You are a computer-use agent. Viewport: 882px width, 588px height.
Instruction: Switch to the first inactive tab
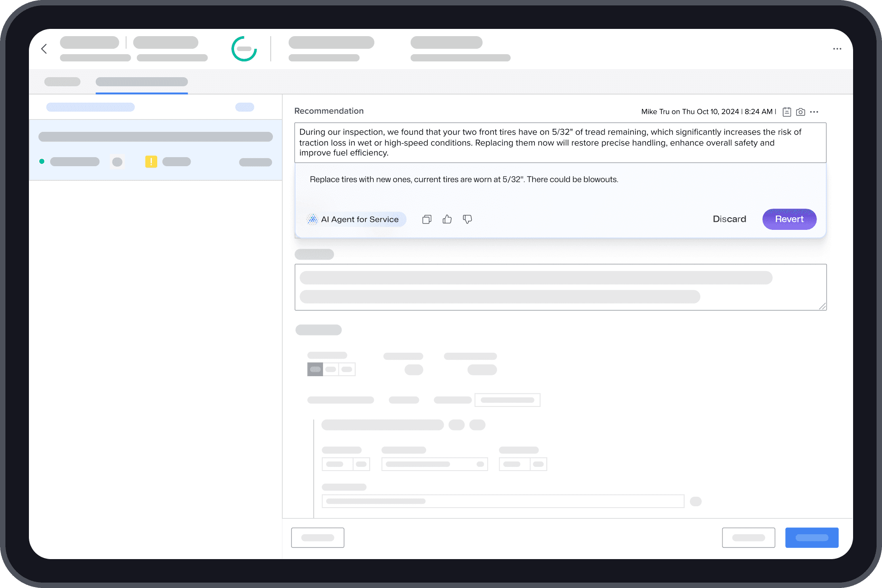62,82
